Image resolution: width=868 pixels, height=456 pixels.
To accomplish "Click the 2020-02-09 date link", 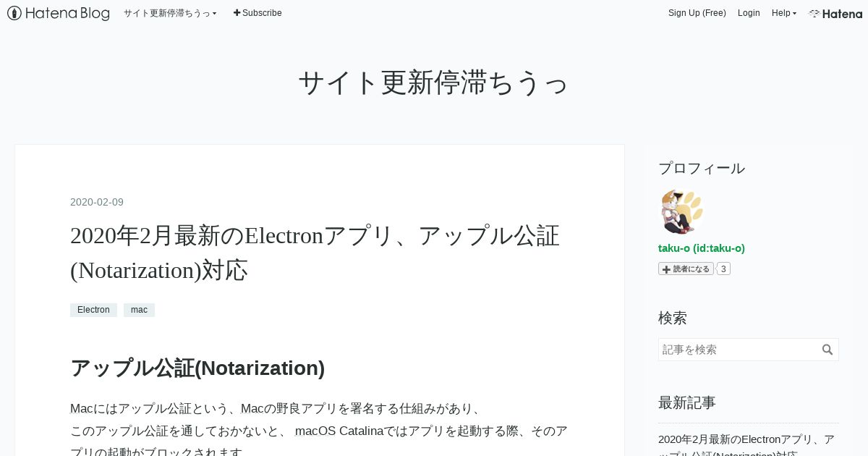I will coord(97,202).
